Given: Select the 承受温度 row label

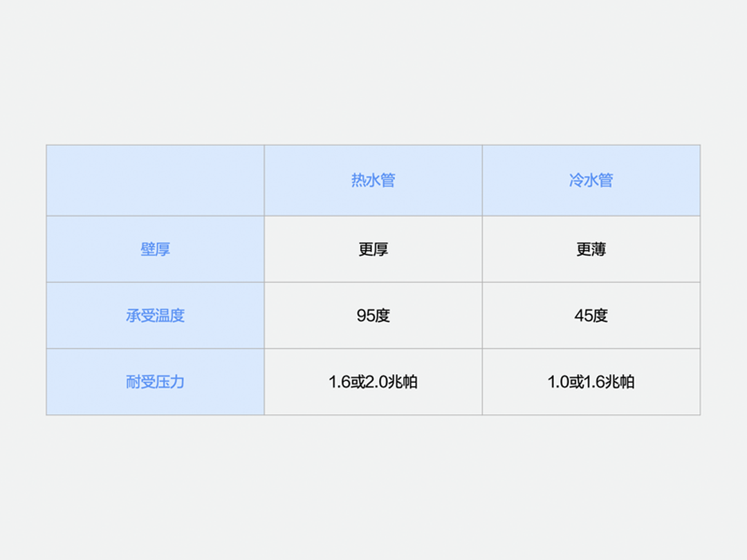Looking at the screenshot, I should pos(156,315).
